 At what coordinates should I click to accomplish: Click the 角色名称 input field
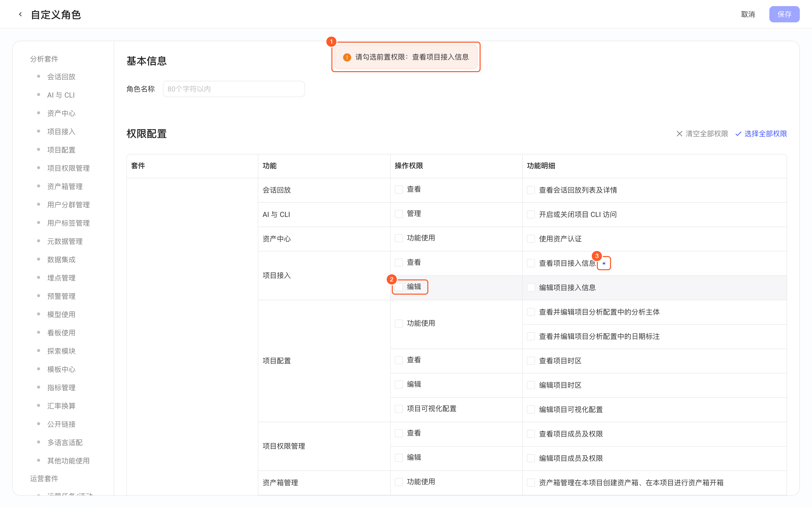(234, 89)
